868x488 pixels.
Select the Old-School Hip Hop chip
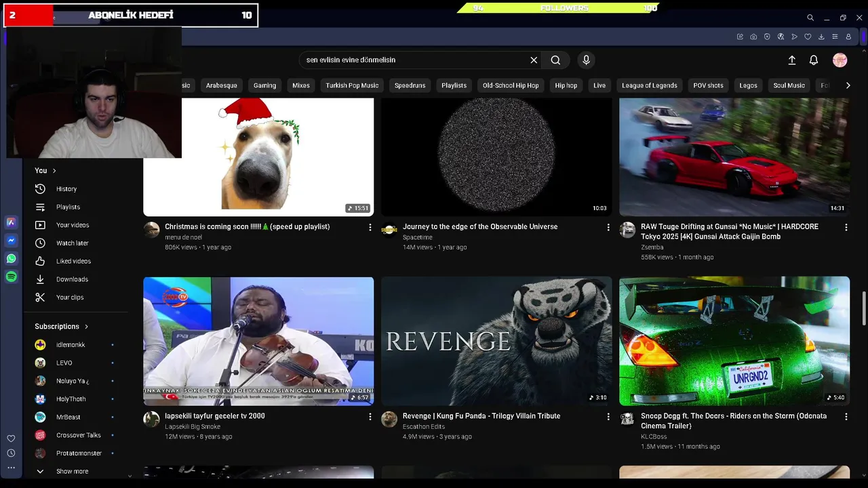coord(511,85)
